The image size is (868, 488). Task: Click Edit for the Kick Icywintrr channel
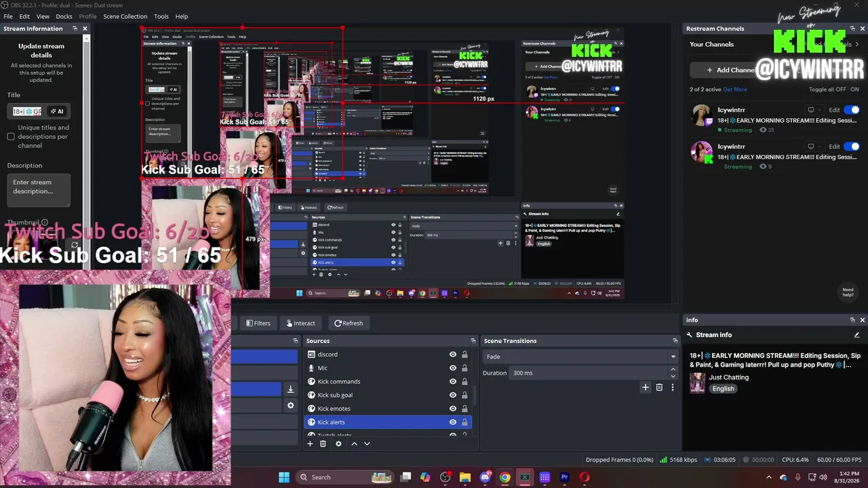click(834, 146)
